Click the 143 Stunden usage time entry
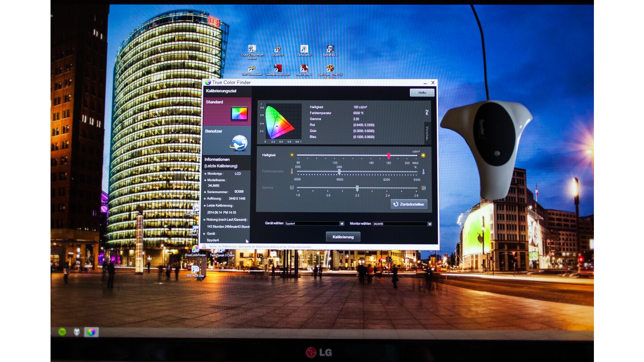 coord(228,227)
